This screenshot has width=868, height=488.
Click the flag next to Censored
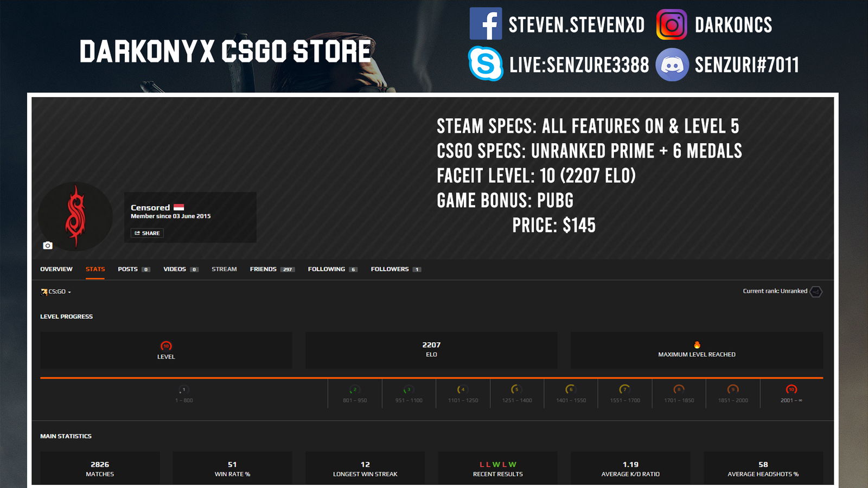coord(178,207)
